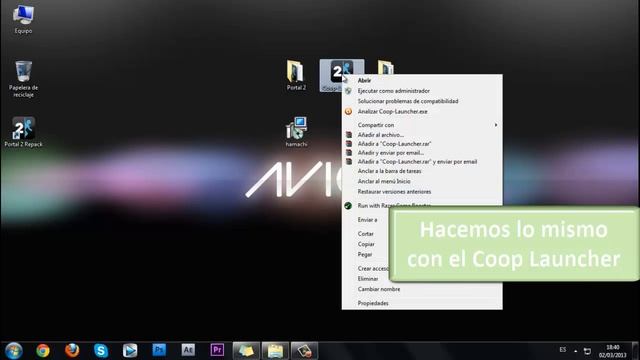Screen dimensions: 640x360
Task: Choose Abrir in the context menu
Action: point(422,80)
